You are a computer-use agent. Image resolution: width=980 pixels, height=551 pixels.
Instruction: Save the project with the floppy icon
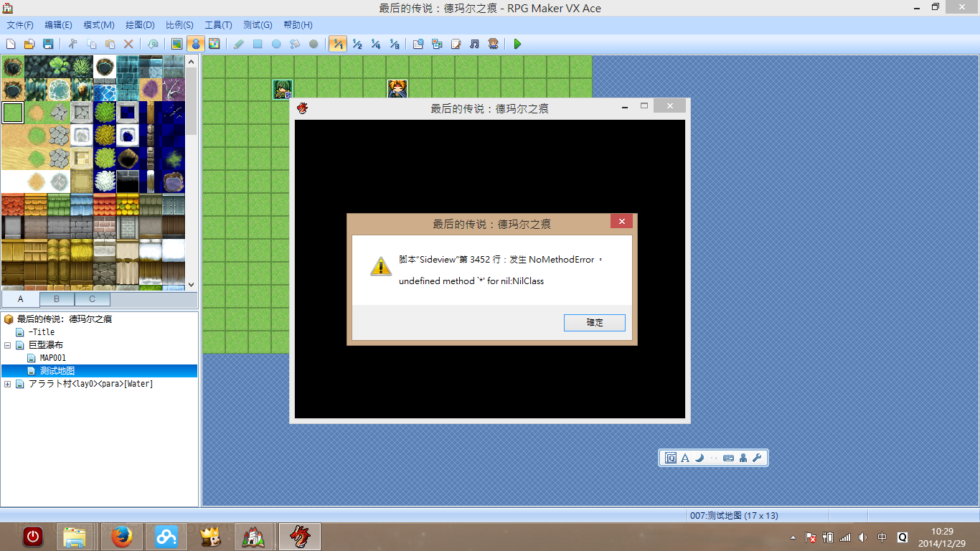click(48, 44)
